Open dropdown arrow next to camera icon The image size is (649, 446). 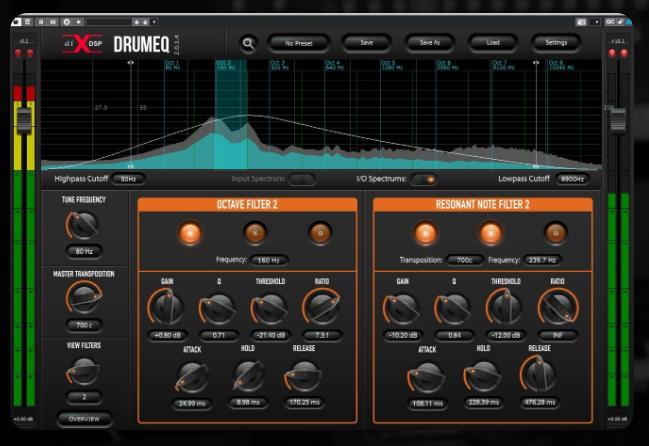[596, 22]
